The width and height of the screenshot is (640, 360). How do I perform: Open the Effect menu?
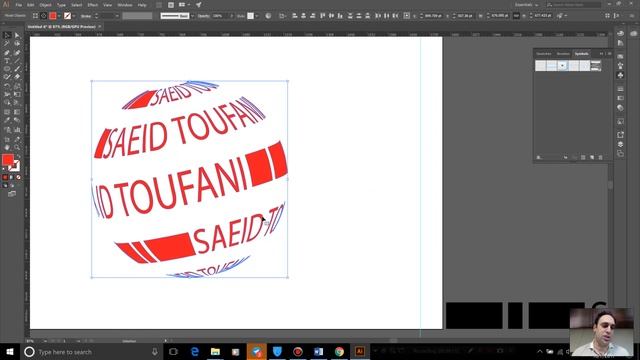93,5
